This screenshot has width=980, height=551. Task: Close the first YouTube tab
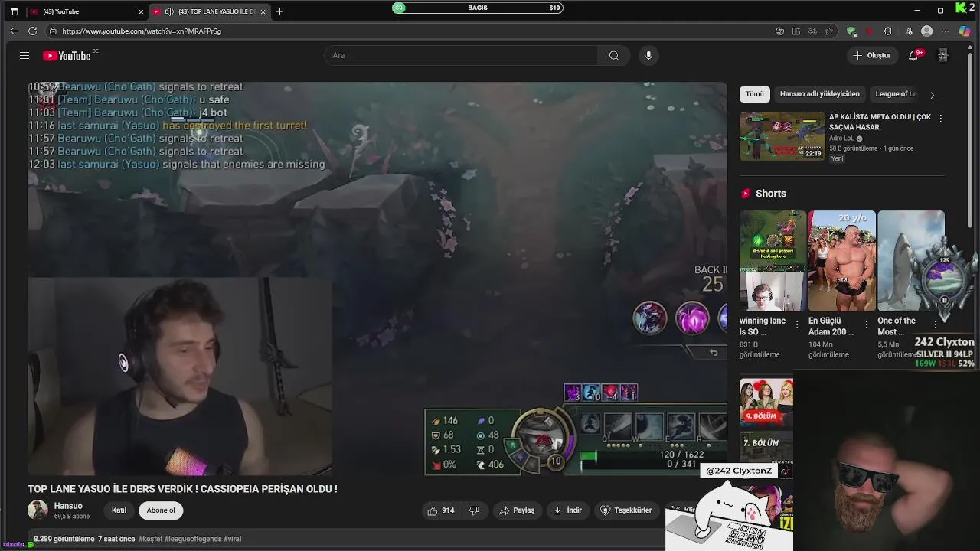[141, 11]
